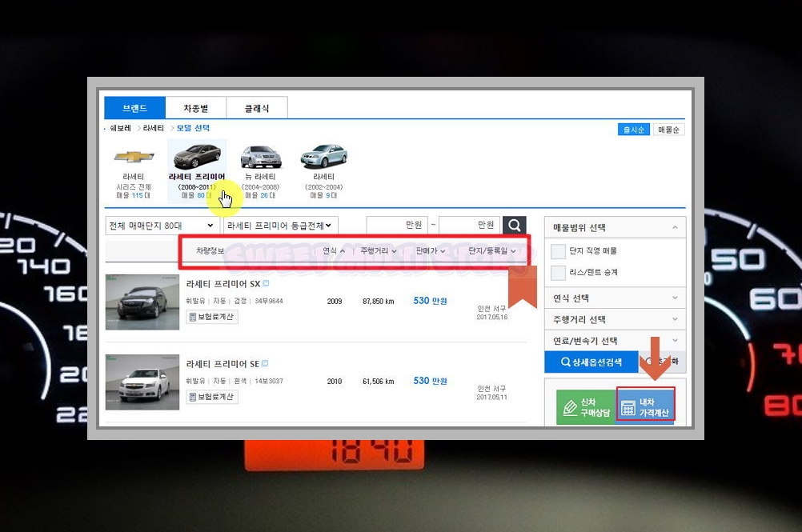Collapse the 매물범위 선택 panel
The width and height of the screenshot is (802, 532).
click(x=675, y=227)
